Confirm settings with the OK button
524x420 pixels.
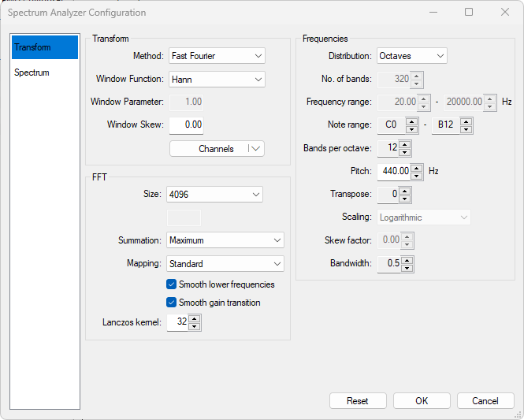[x=422, y=401]
